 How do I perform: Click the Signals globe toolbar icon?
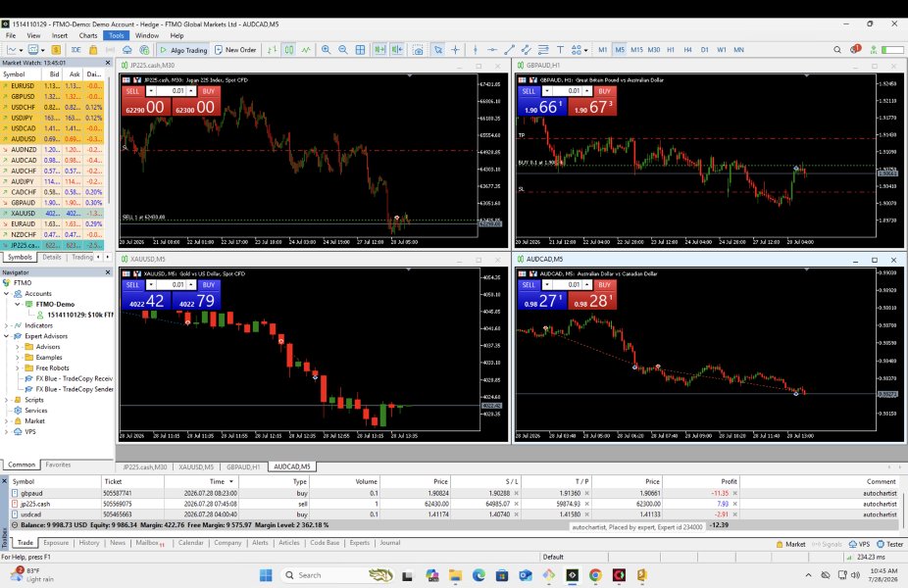[x=144, y=50]
